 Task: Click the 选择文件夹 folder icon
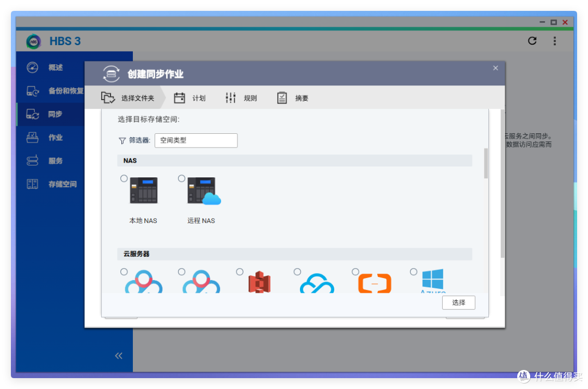(108, 97)
